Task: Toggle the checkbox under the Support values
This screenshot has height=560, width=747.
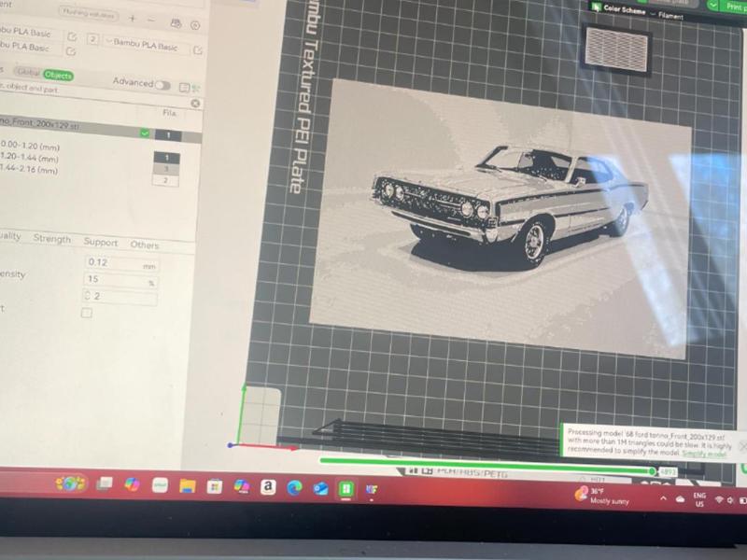Action: point(86,312)
